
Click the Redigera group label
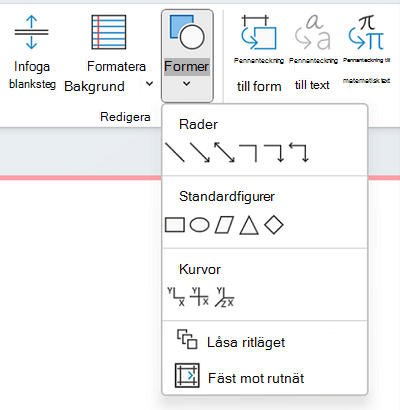(125, 117)
